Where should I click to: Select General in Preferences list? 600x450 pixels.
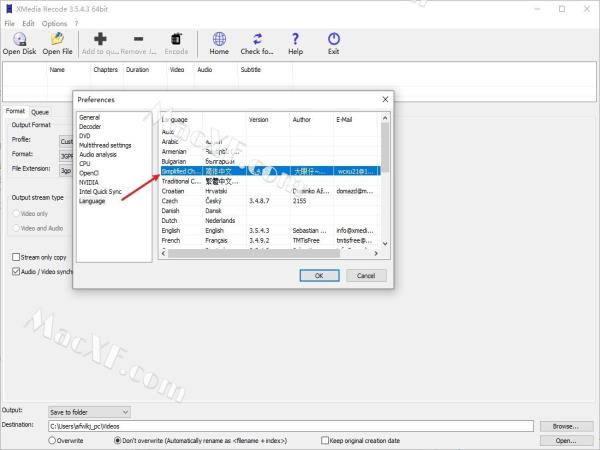pos(90,117)
